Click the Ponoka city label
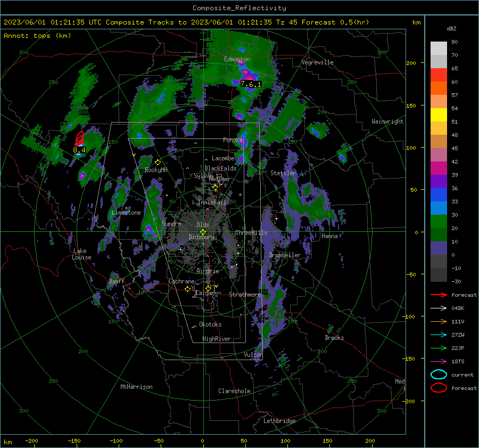Image resolution: width=479 pixels, height=448 pixels. (233, 140)
